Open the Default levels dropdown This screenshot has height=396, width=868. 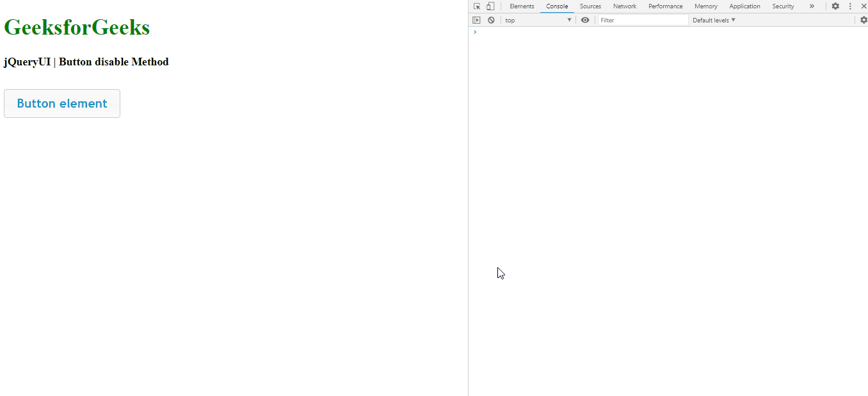pyautogui.click(x=713, y=20)
